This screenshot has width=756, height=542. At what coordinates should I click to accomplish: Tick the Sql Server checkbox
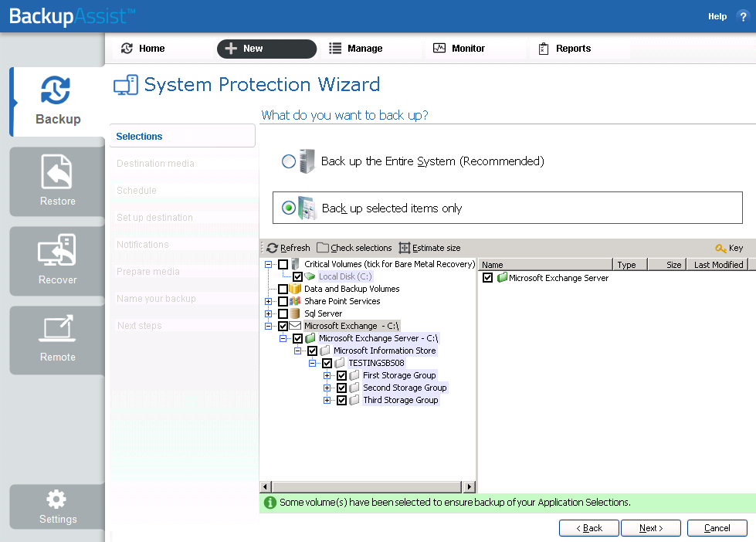coord(283,314)
